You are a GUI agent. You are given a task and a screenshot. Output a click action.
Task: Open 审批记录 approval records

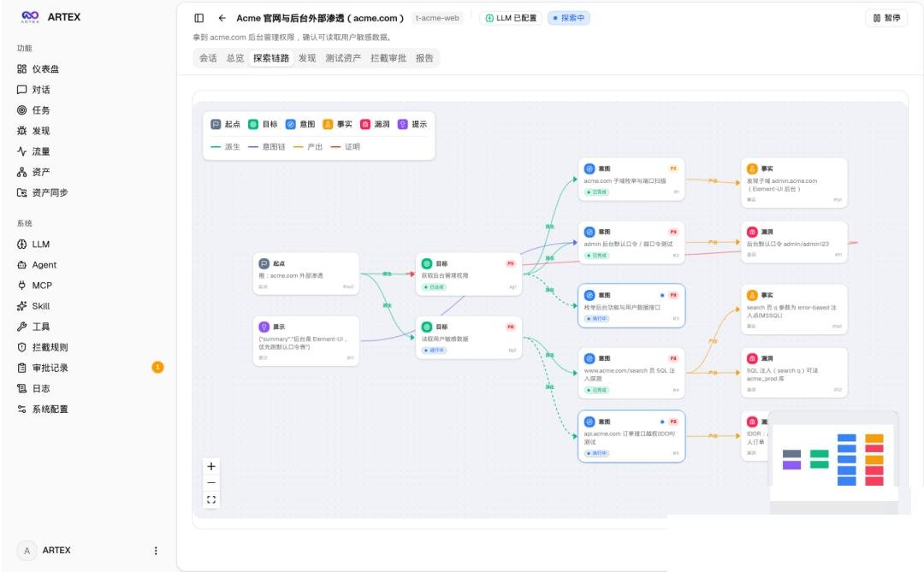click(x=43, y=368)
